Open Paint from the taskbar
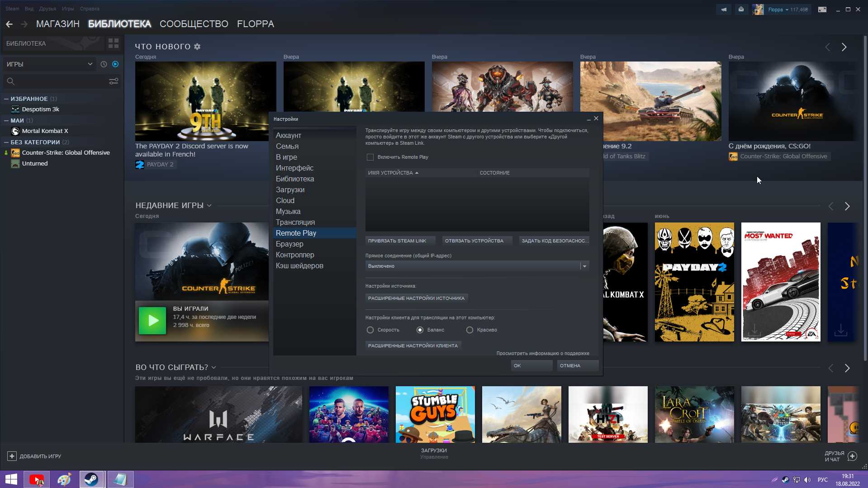The height and width of the screenshot is (488, 868). click(x=64, y=479)
